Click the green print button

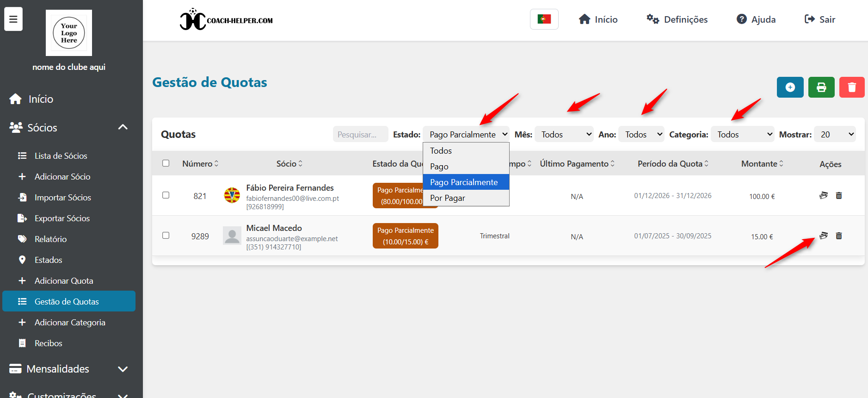coord(821,87)
